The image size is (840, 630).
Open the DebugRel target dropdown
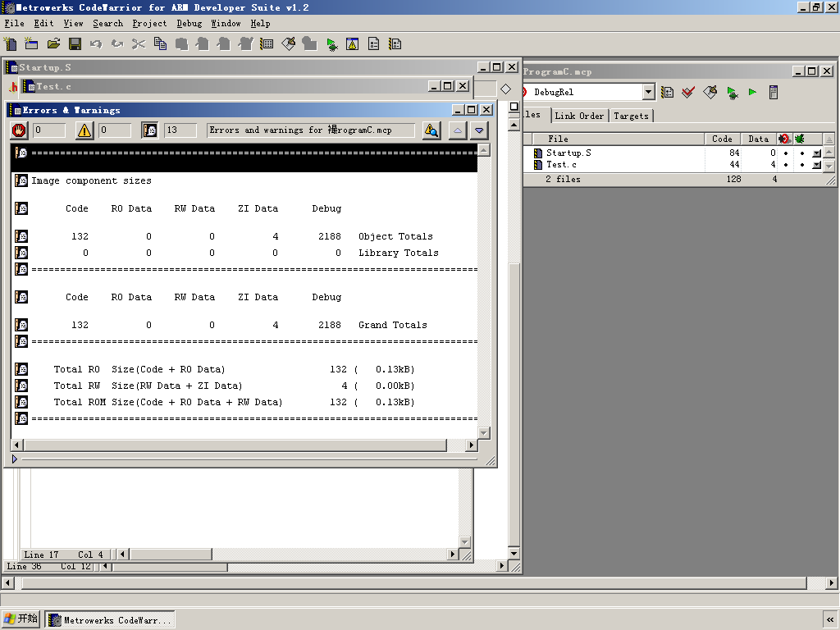[x=648, y=92]
